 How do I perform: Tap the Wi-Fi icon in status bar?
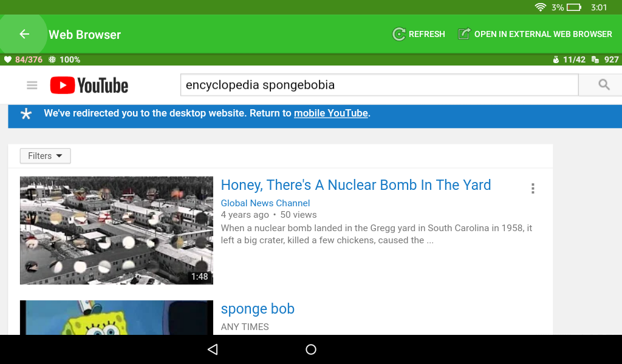(x=540, y=7)
